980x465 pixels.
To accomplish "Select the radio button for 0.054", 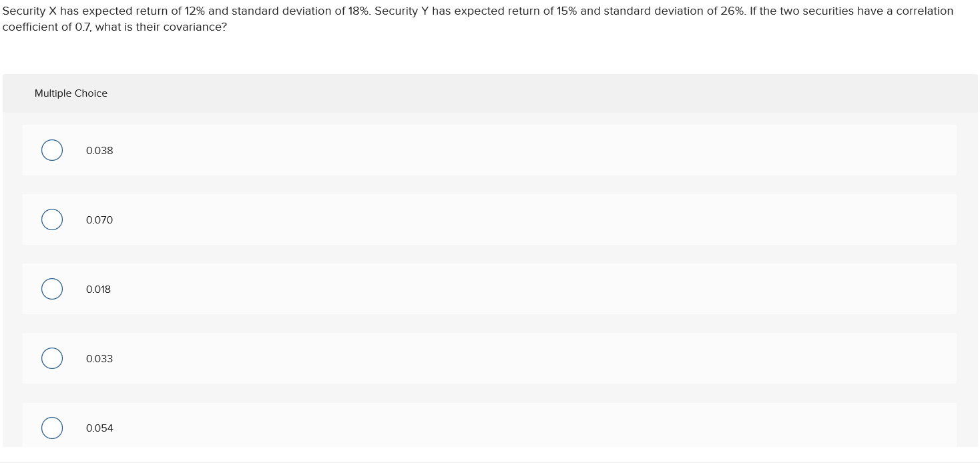I will [x=52, y=427].
